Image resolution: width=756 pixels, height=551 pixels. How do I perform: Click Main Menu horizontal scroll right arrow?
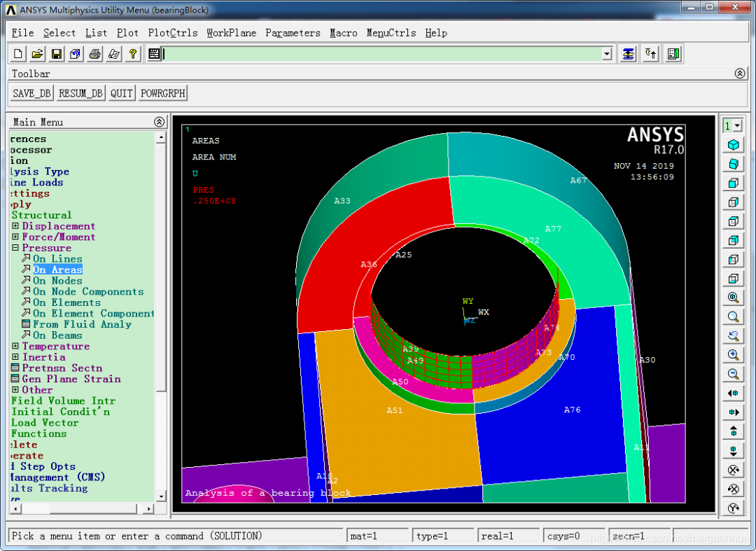click(x=149, y=508)
